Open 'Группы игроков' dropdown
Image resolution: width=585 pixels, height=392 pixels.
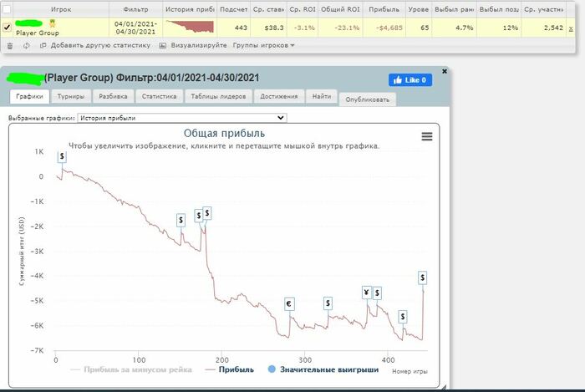263,45
